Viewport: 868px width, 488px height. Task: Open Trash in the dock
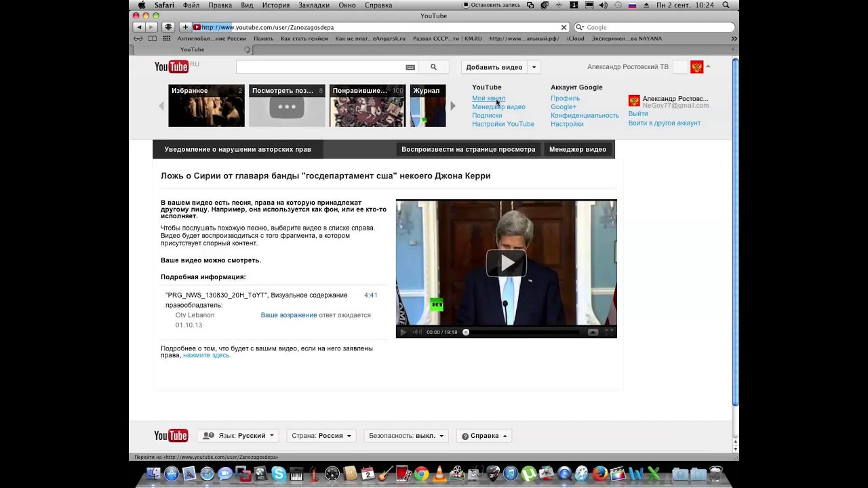point(715,474)
